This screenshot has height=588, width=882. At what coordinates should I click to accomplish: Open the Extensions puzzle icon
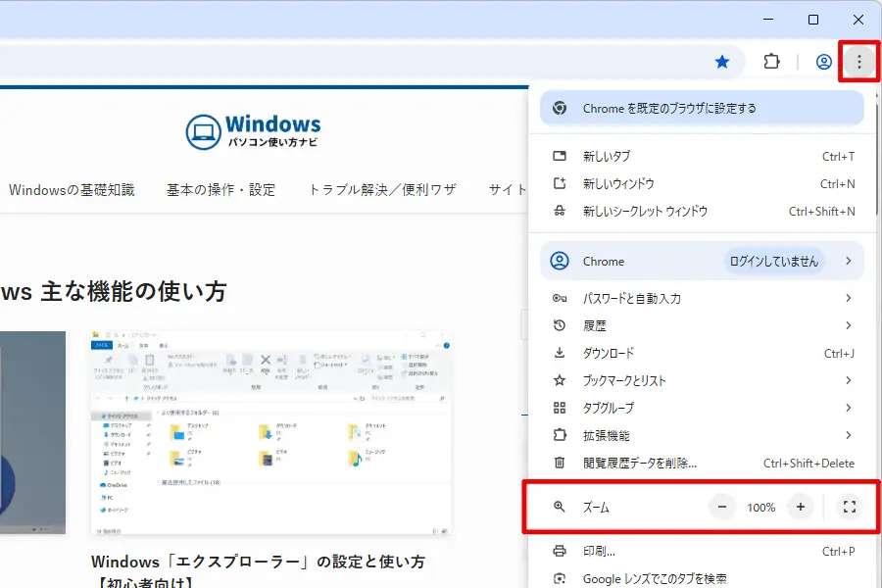(771, 61)
